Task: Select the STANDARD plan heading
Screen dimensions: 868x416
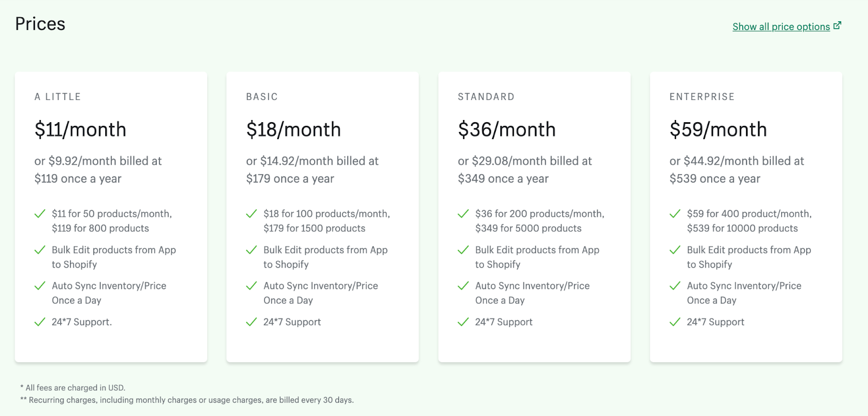Action: (x=486, y=97)
